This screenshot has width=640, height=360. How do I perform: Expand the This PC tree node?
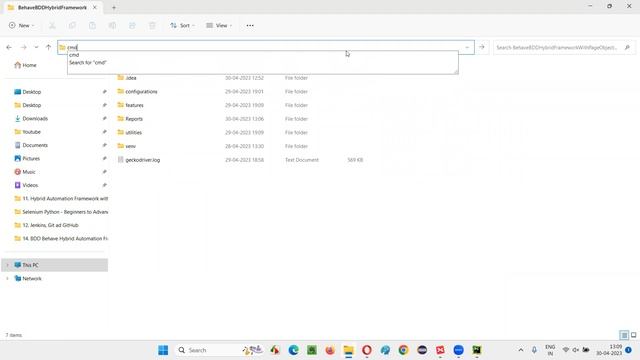coord(7,265)
